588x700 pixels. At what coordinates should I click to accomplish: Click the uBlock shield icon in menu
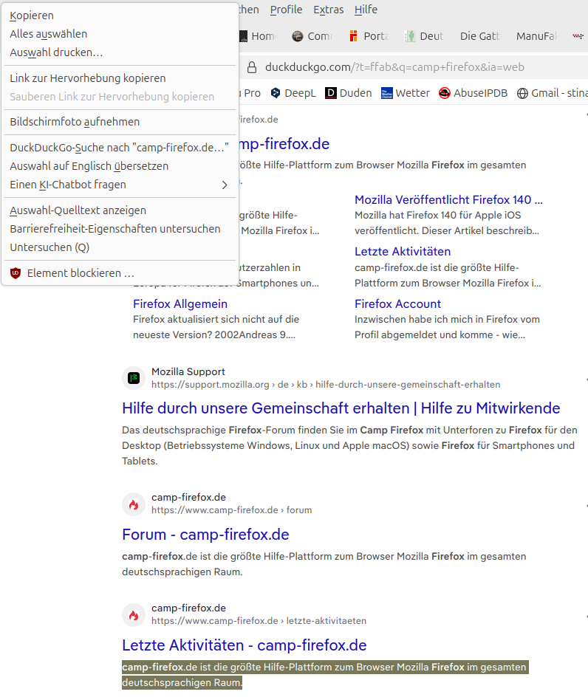coord(16,272)
